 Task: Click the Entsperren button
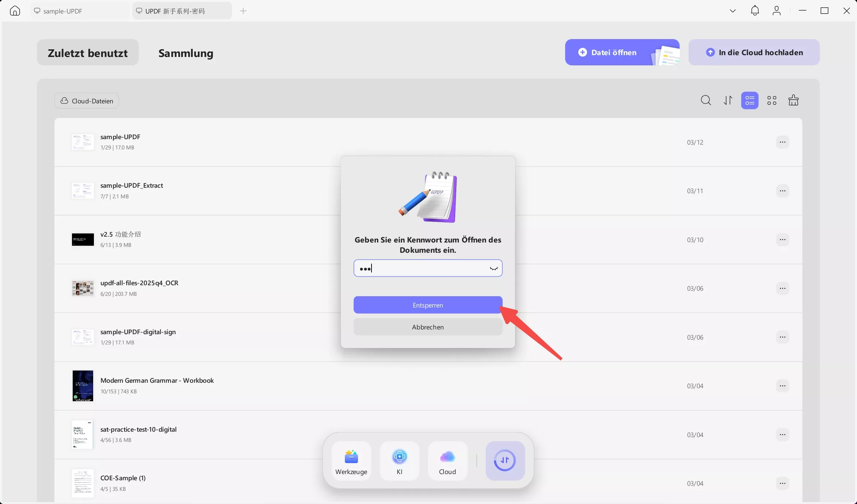click(x=428, y=305)
